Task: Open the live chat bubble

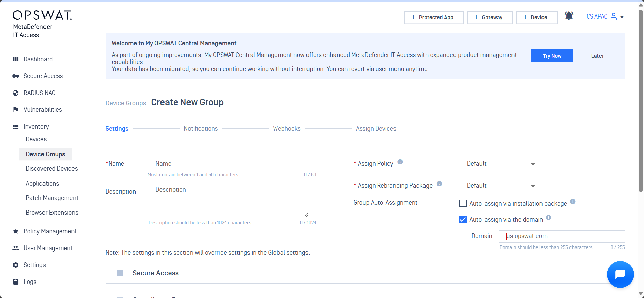Action: coord(620,274)
